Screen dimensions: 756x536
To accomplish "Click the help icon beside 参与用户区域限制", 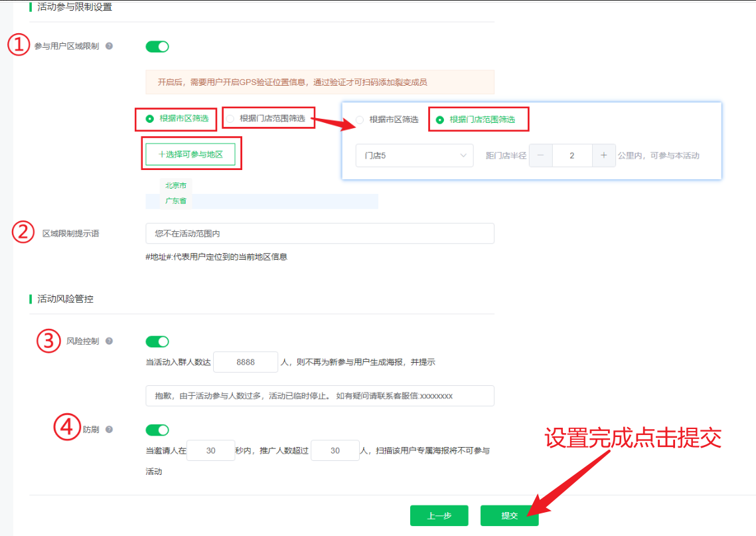I will coord(108,46).
